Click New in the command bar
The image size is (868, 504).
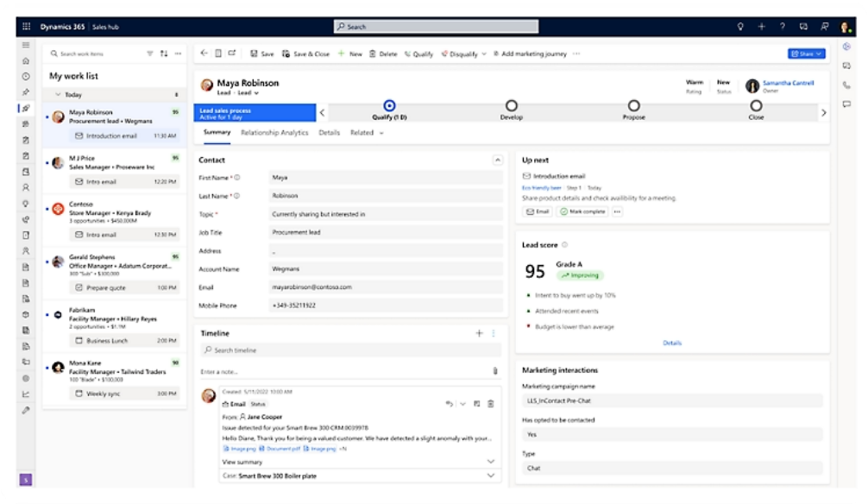pos(349,54)
